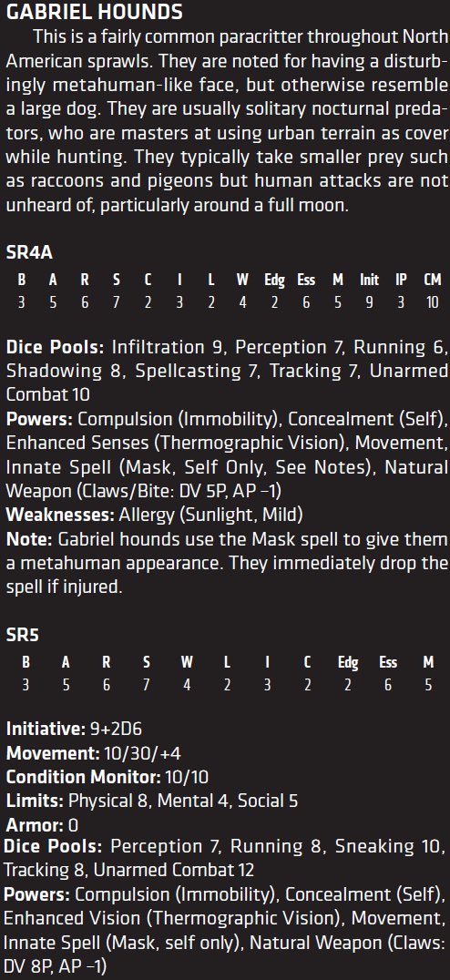This screenshot has height=980, width=450.
Task: Click the Ess column header in SR5 table
Action: click(388, 662)
